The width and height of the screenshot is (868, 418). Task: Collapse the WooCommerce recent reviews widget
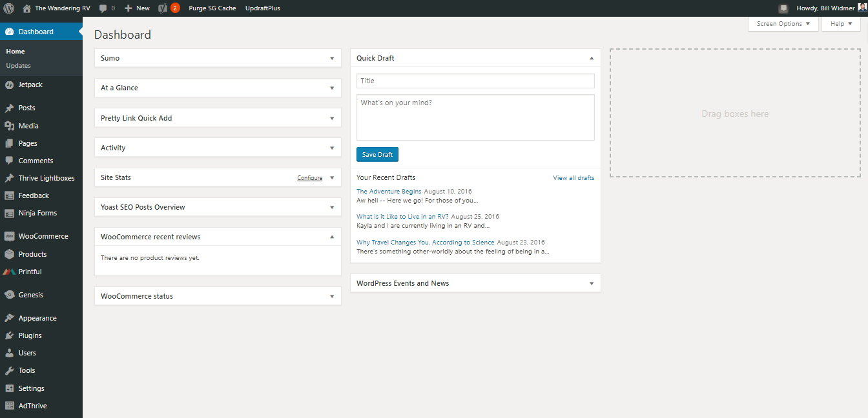332,237
